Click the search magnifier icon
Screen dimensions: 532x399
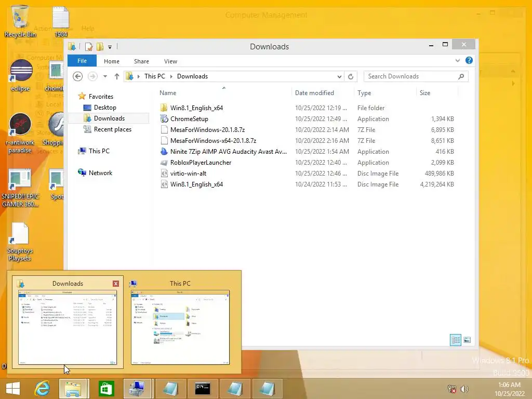pyautogui.click(x=461, y=76)
